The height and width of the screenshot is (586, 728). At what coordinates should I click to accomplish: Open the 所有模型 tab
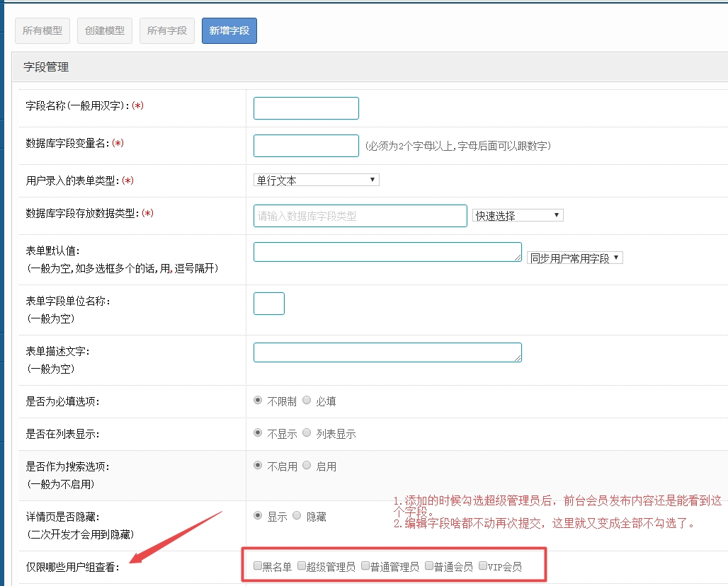pos(42,31)
